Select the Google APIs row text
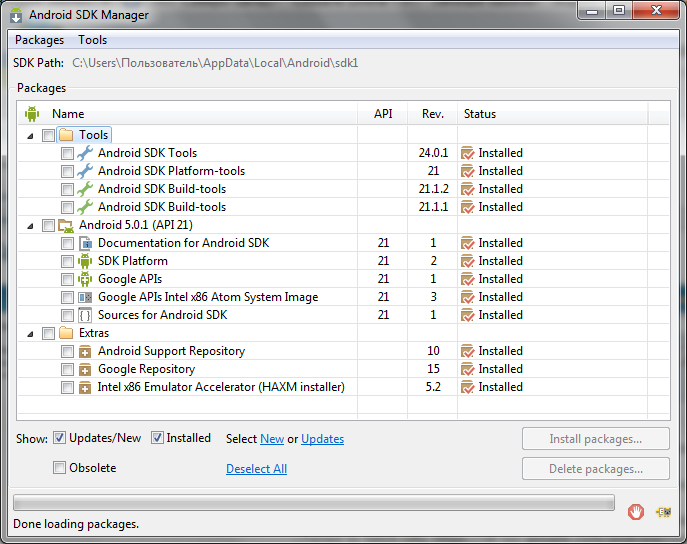The width and height of the screenshot is (687, 544). pyautogui.click(x=130, y=279)
